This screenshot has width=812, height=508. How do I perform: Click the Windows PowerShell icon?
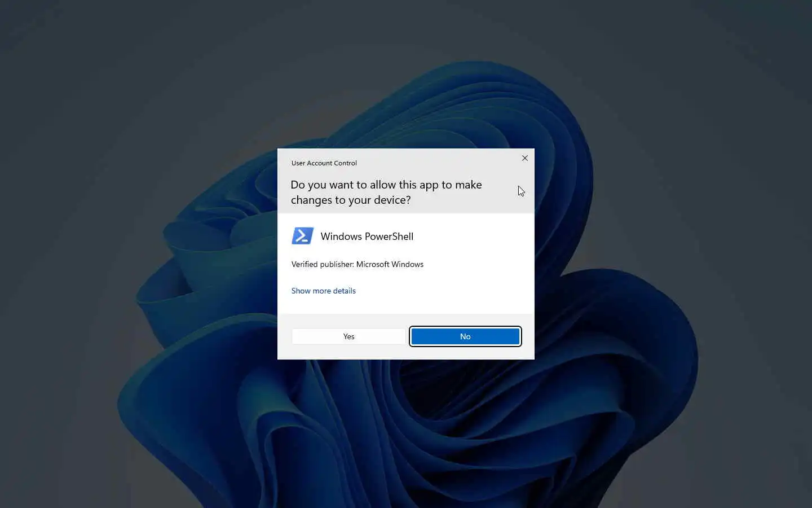[x=302, y=236]
